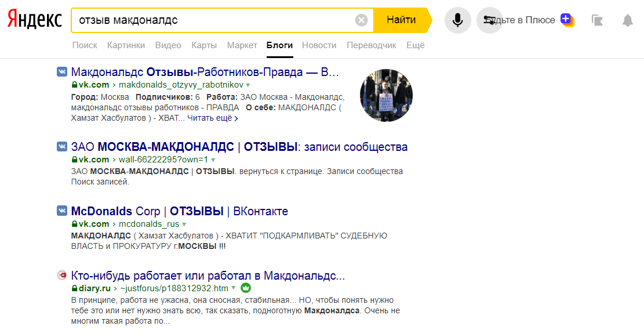Open the Yandex logo homepage
Image resolution: width=644 pixels, height=333 pixels.
35,20
